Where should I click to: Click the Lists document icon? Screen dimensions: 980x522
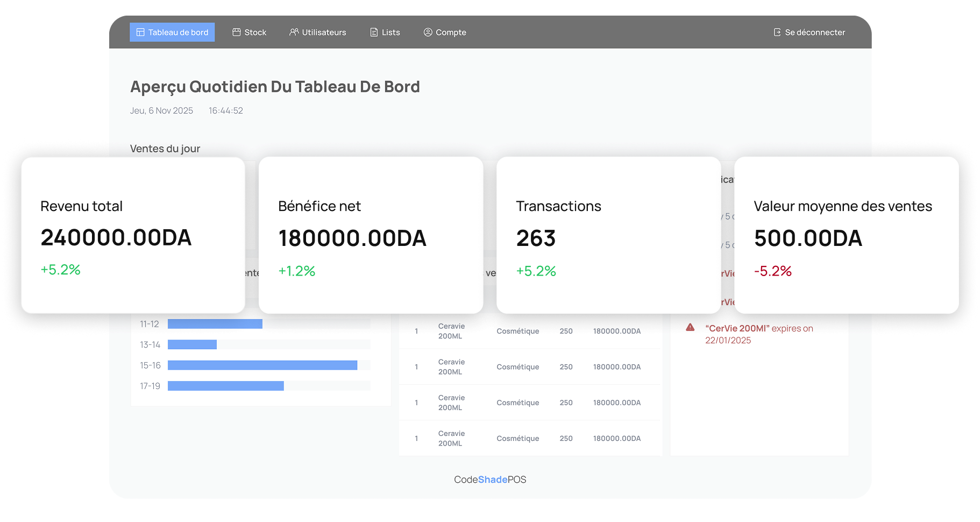[x=374, y=32]
